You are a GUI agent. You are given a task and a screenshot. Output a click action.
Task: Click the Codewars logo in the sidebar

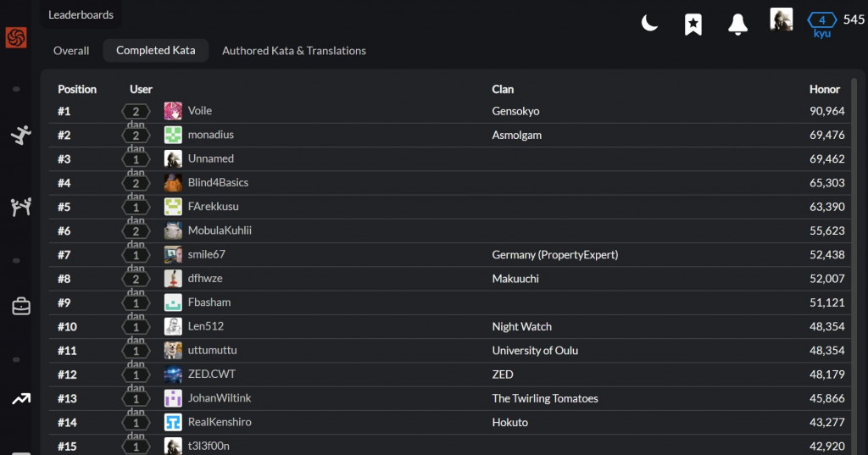point(16,37)
